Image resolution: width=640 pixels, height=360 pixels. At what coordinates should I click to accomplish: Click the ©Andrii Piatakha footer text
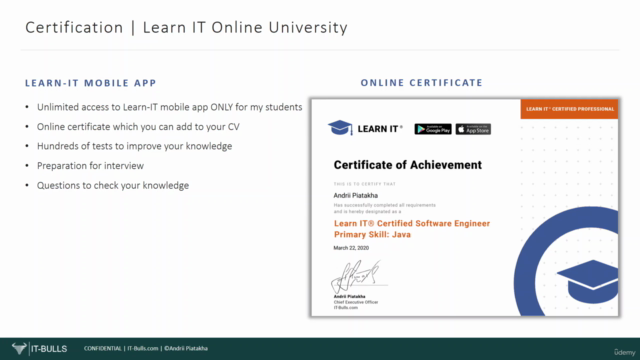186,349
